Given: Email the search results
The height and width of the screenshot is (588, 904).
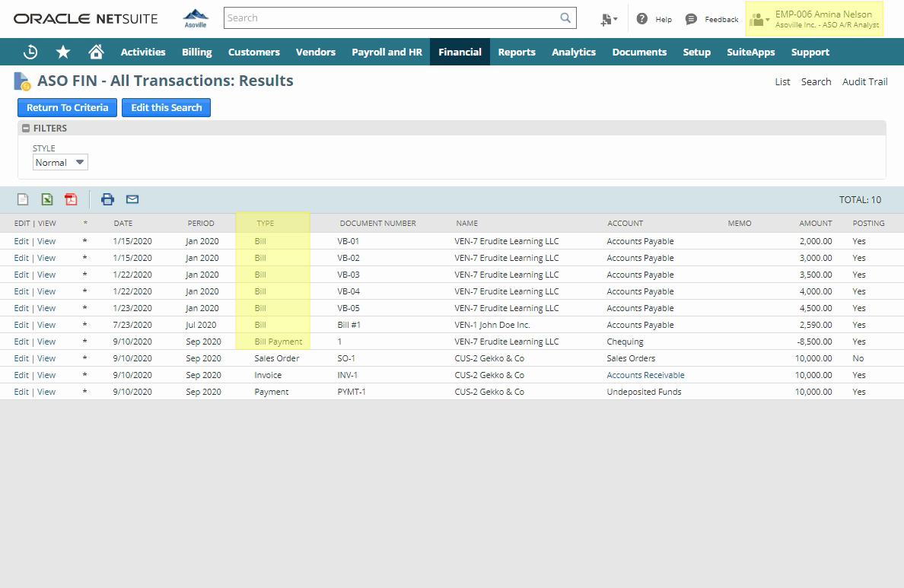Looking at the screenshot, I should click(132, 199).
